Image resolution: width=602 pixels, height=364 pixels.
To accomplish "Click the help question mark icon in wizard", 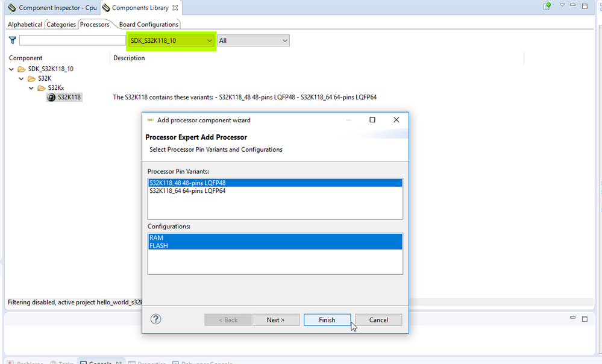I will (x=155, y=319).
